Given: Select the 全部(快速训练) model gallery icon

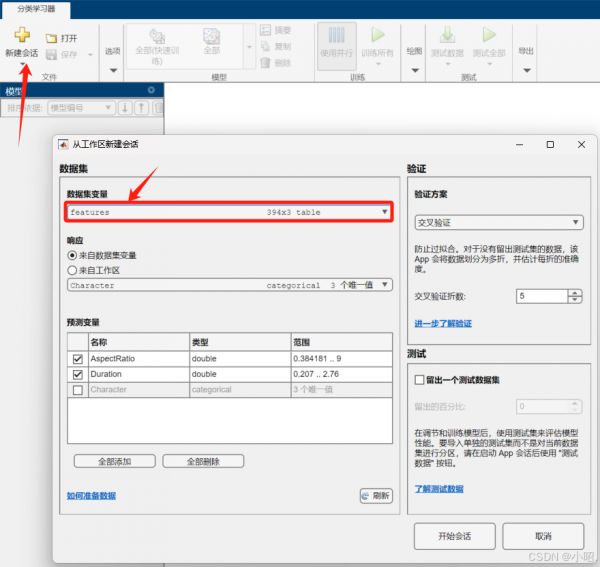Looking at the screenshot, I should [x=157, y=36].
